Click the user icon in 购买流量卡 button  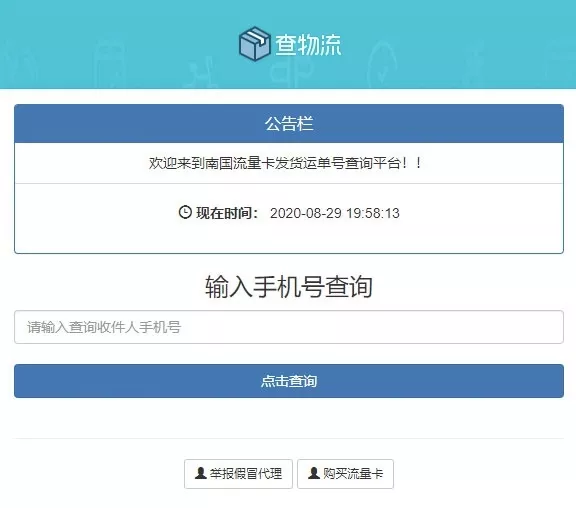coord(314,473)
